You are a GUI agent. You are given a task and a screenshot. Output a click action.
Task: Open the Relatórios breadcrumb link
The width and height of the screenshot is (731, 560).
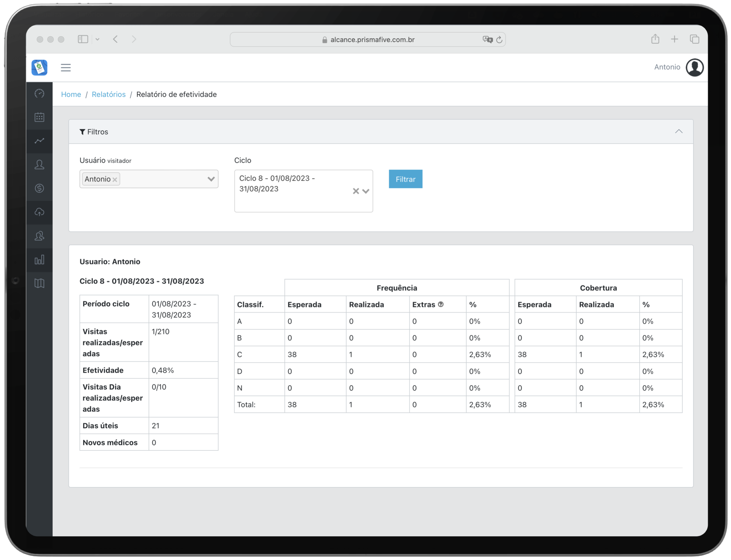coord(109,94)
